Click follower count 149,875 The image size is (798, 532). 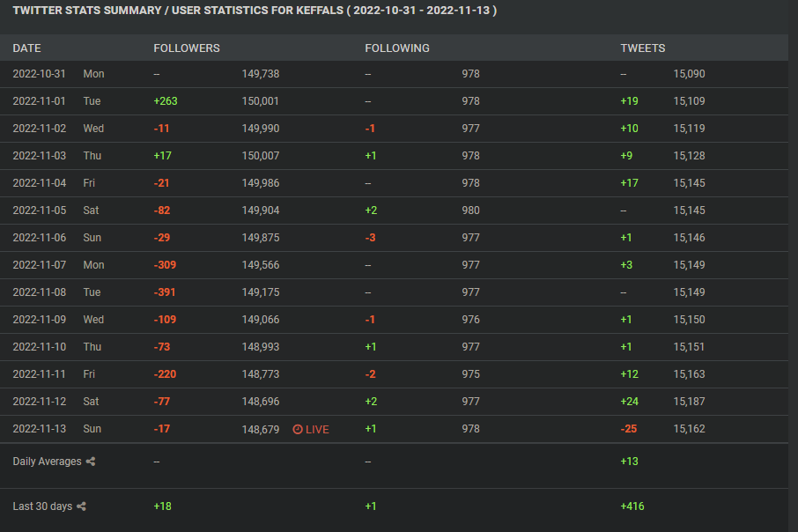pos(261,238)
